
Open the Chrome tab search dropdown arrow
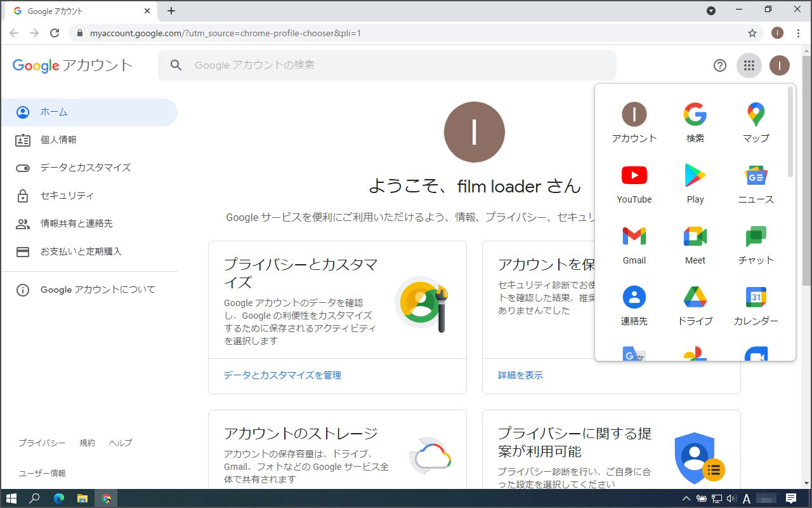click(711, 10)
